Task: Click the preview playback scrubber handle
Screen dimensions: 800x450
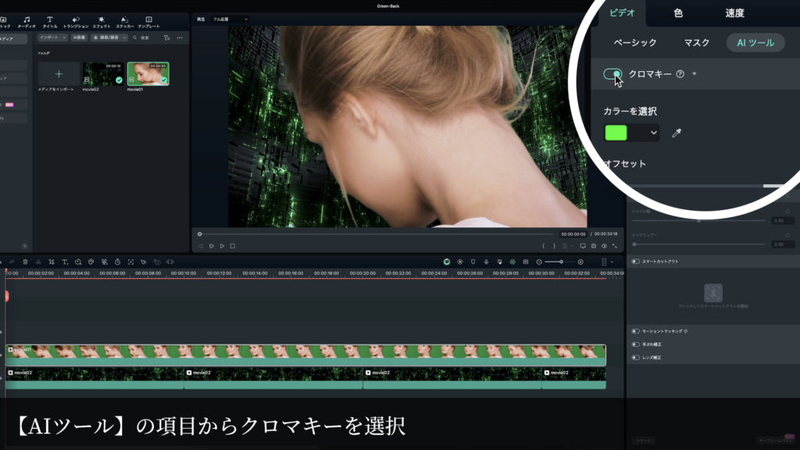Action: coord(200,234)
